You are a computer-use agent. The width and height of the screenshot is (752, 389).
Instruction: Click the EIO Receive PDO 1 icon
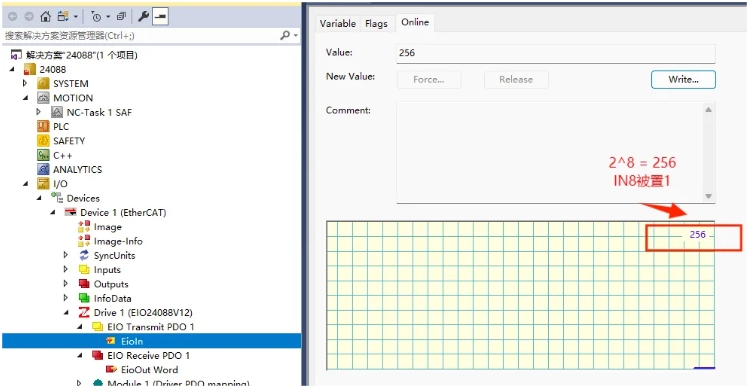tap(97, 355)
